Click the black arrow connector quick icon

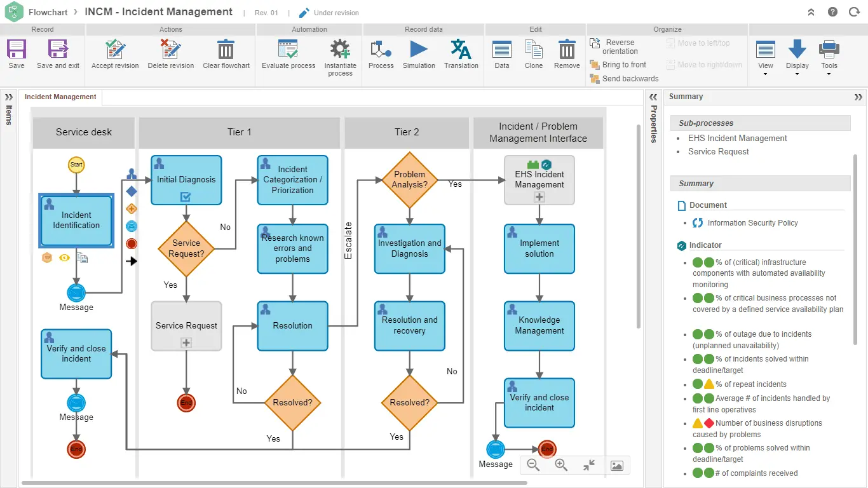(x=132, y=261)
